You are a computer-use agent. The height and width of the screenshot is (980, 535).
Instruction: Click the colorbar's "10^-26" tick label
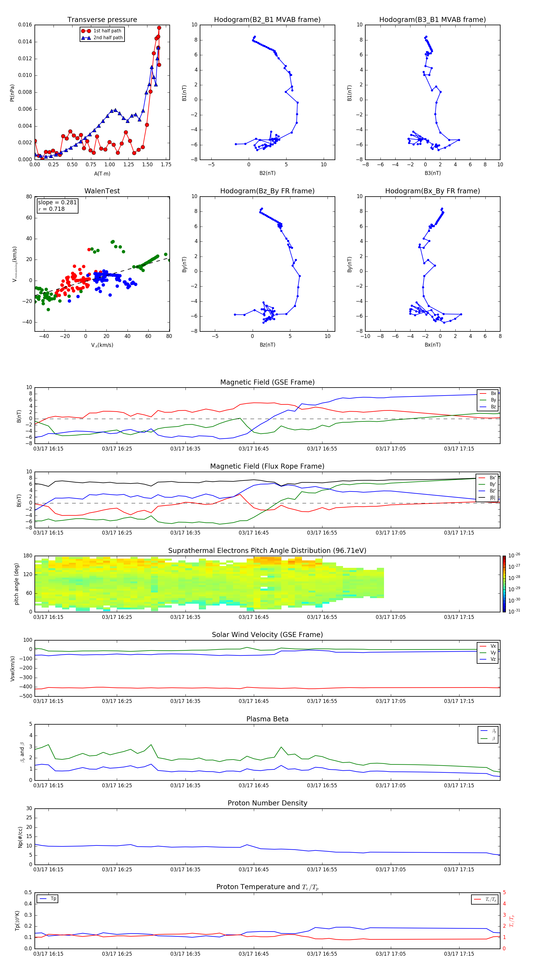514,555
